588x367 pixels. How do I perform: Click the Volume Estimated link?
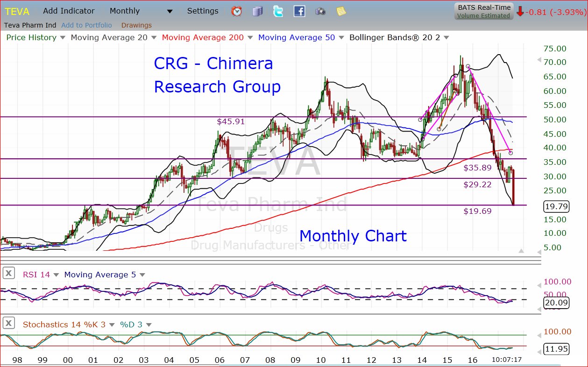483,15
